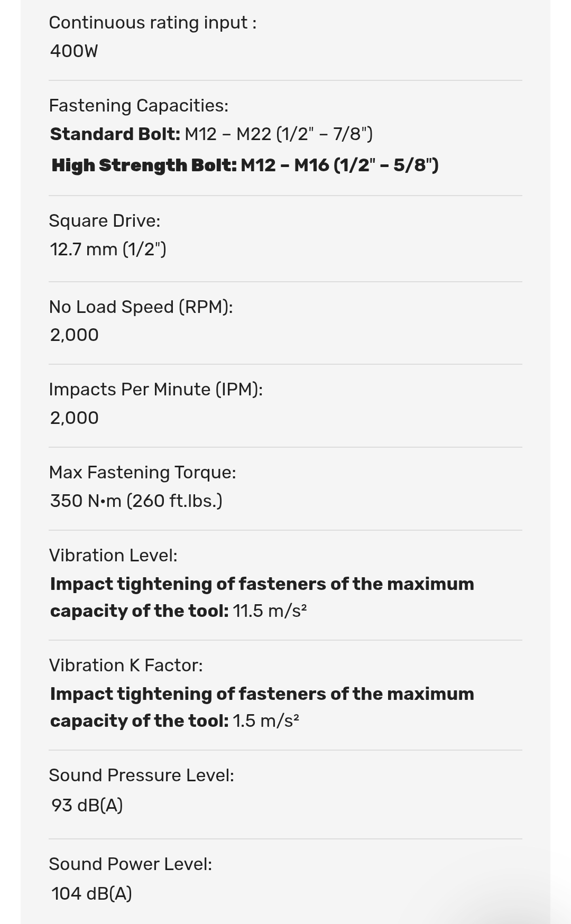571x924 pixels.
Task: Click the Square Drive label
Action: tap(104, 221)
